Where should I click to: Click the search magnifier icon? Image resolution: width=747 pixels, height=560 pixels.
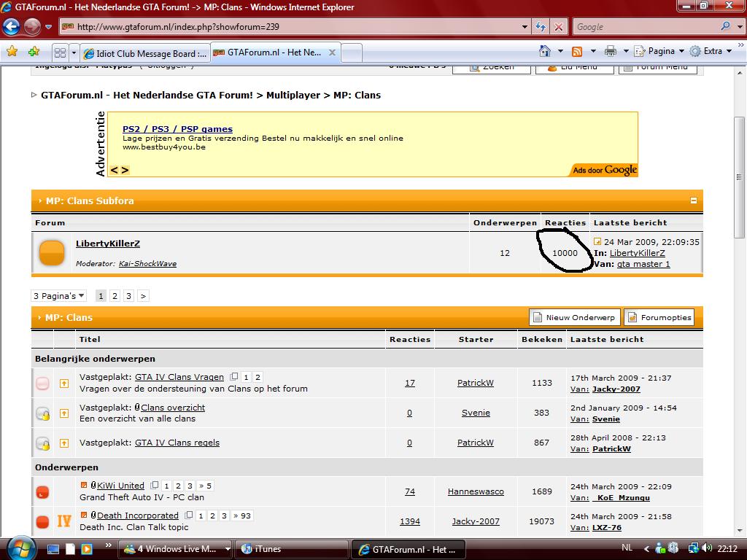point(725,26)
